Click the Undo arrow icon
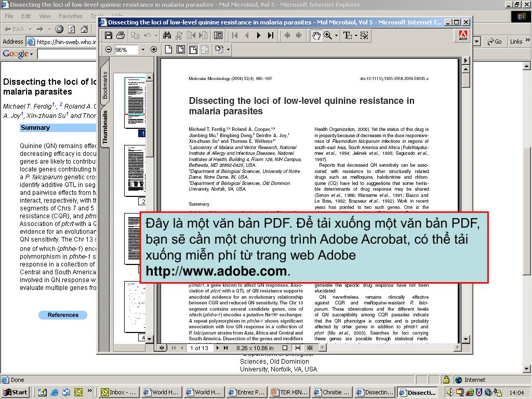Image resolution: width=532 pixels, height=399 pixels. pyautogui.click(x=147, y=35)
